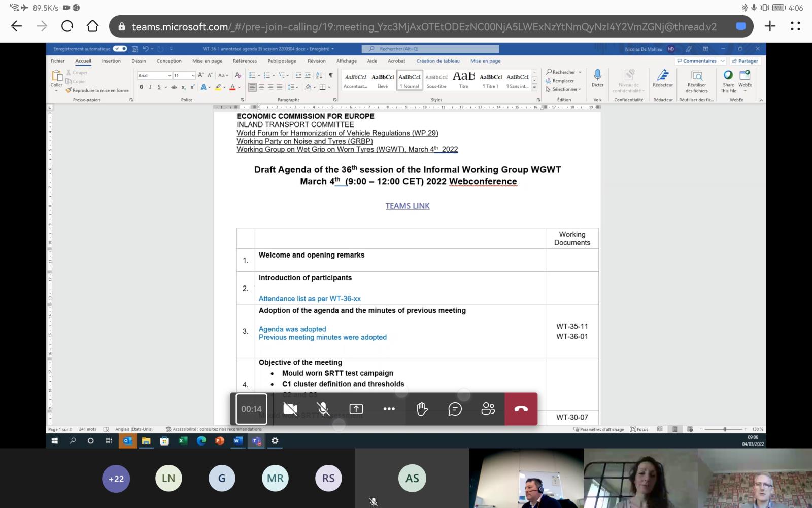
Task: Open the TEAMS LINK hyperlink
Action: click(x=407, y=206)
